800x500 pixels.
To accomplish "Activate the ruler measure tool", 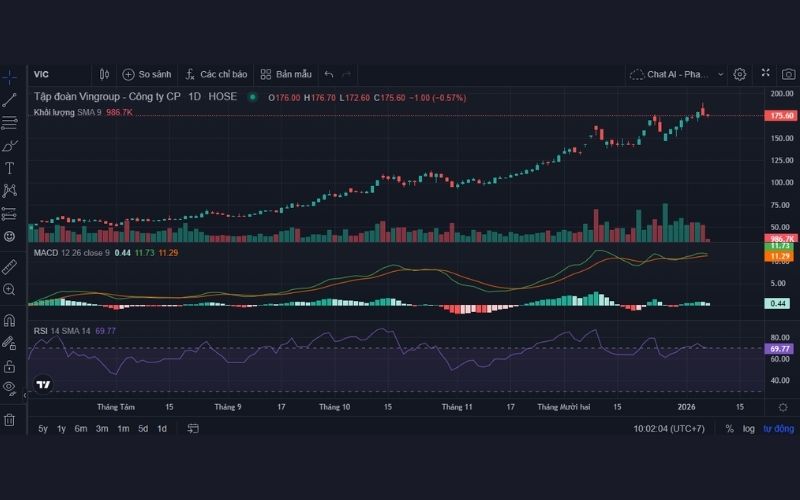I will pyautogui.click(x=10, y=266).
